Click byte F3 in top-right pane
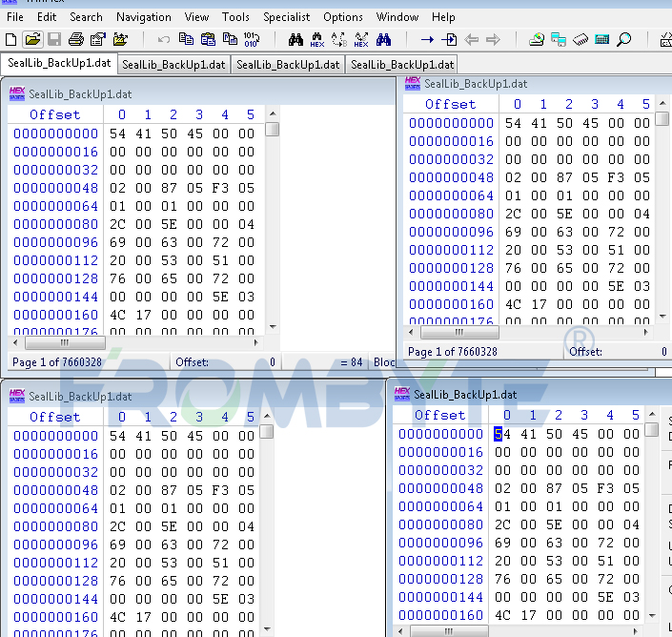Image resolution: width=672 pixels, height=637 pixels. (x=616, y=177)
